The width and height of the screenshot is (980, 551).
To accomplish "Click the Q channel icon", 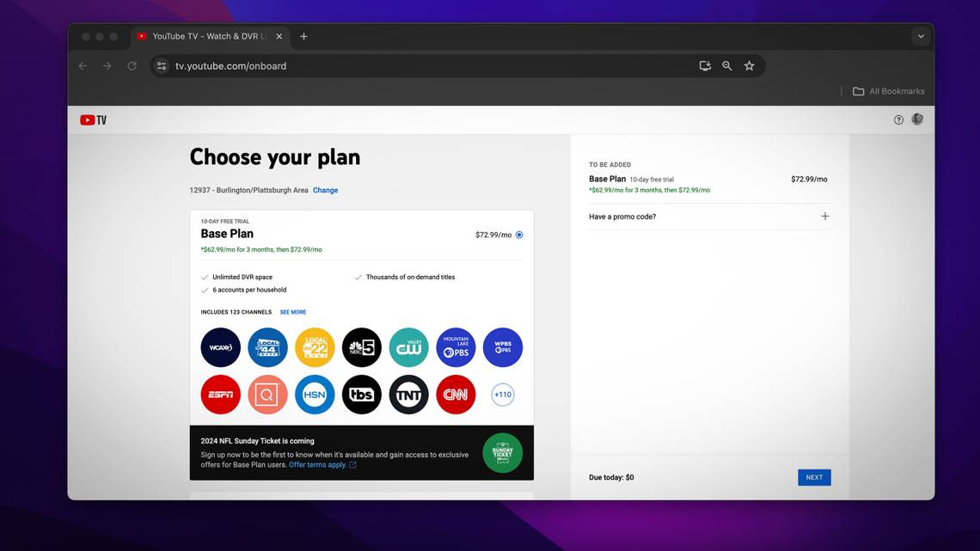I will 267,395.
